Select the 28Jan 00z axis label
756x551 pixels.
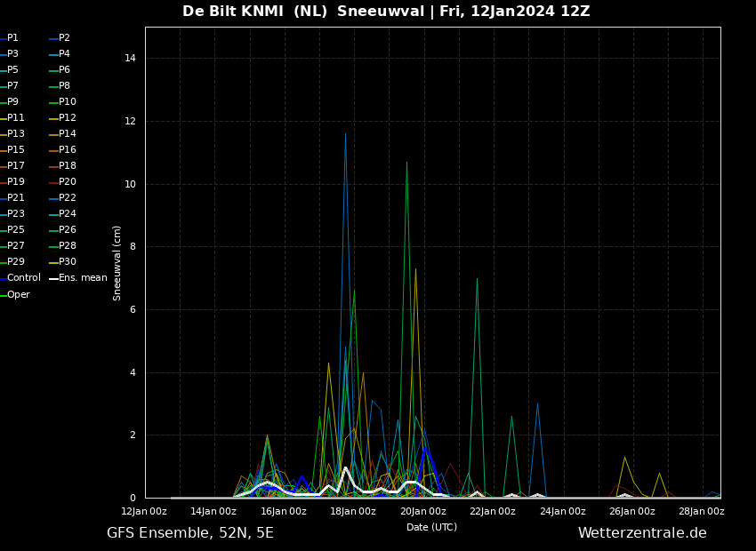tap(702, 511)
